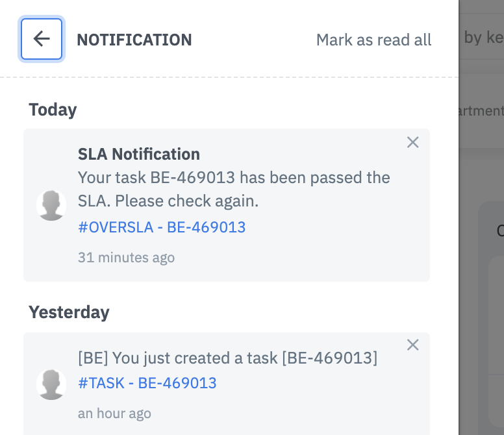Click the partially visible 'by ke' search field

point(483,38)
